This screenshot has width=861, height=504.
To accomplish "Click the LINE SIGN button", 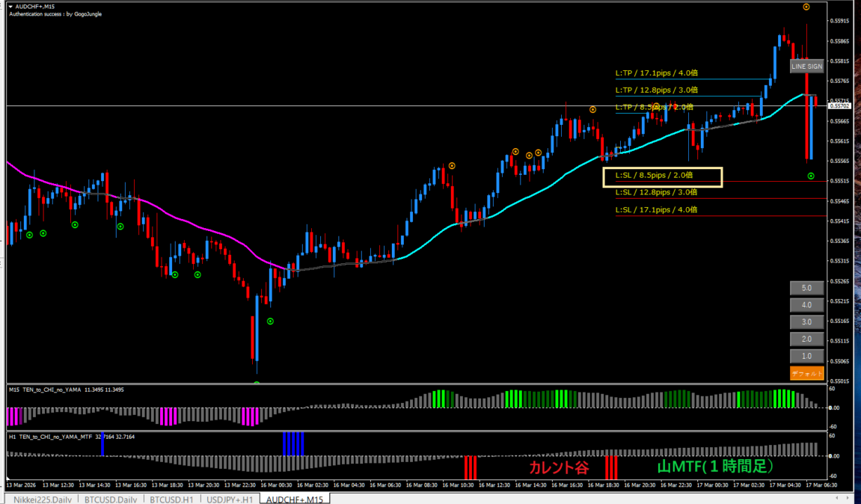I will pos(806,66).
